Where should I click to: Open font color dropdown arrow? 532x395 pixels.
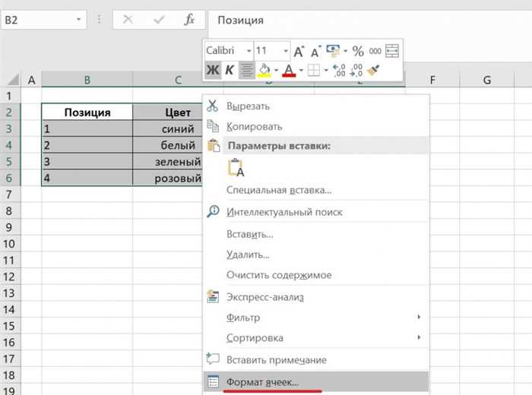tap(301, 71)
